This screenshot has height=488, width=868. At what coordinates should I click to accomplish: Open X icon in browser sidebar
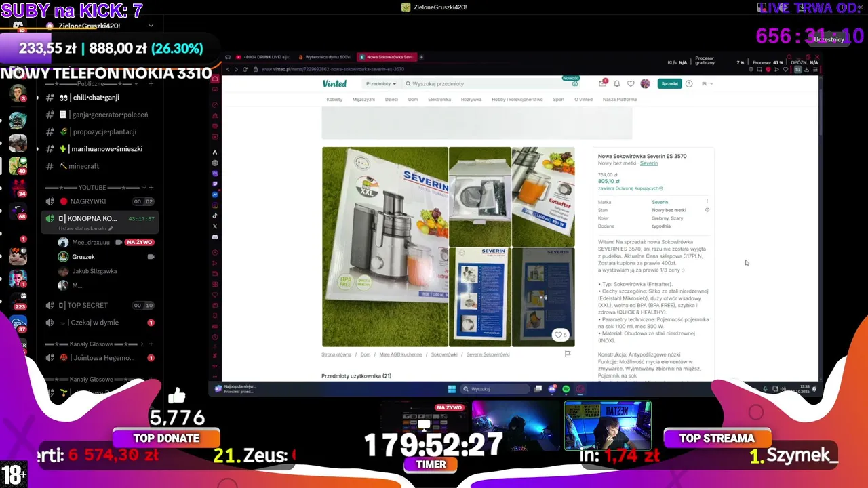pos(215,226)
